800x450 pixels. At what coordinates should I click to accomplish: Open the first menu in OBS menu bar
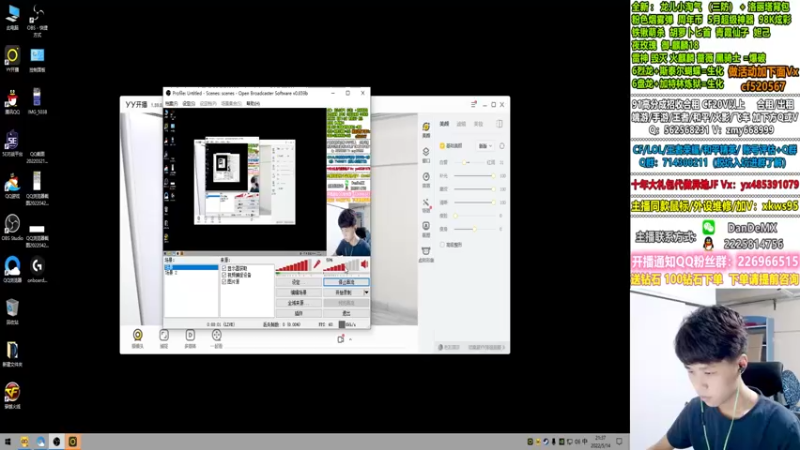(171, 104)
